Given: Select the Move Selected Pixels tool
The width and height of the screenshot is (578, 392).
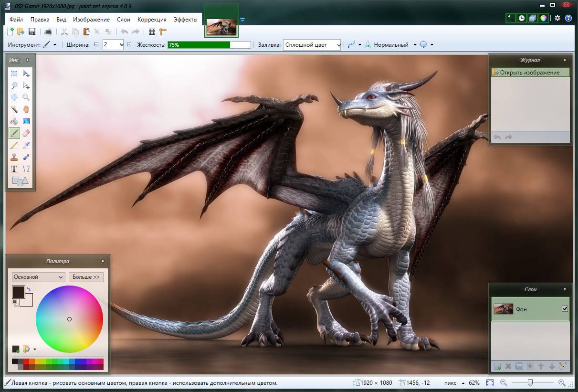Looking at the screenshot, I should [26, 74].
